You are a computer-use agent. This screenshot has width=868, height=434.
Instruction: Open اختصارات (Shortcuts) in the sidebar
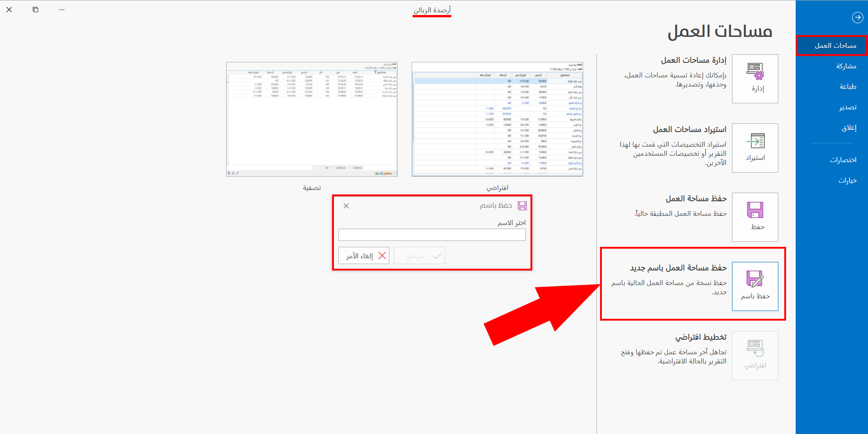pos(843,160)
